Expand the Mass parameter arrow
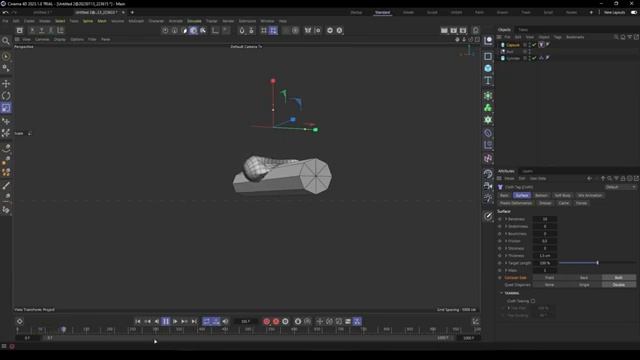Viewport: 640px width, 360px height. tap(506, 271)
